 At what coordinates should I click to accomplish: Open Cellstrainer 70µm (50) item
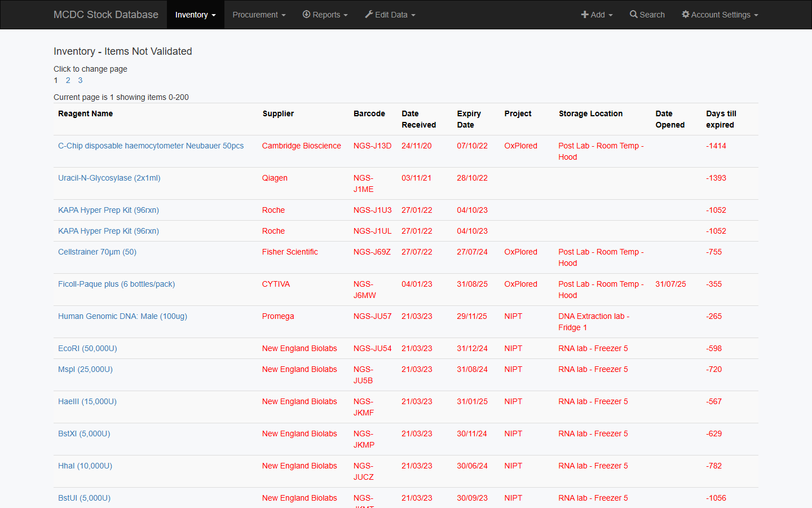(x=97, y=252)
